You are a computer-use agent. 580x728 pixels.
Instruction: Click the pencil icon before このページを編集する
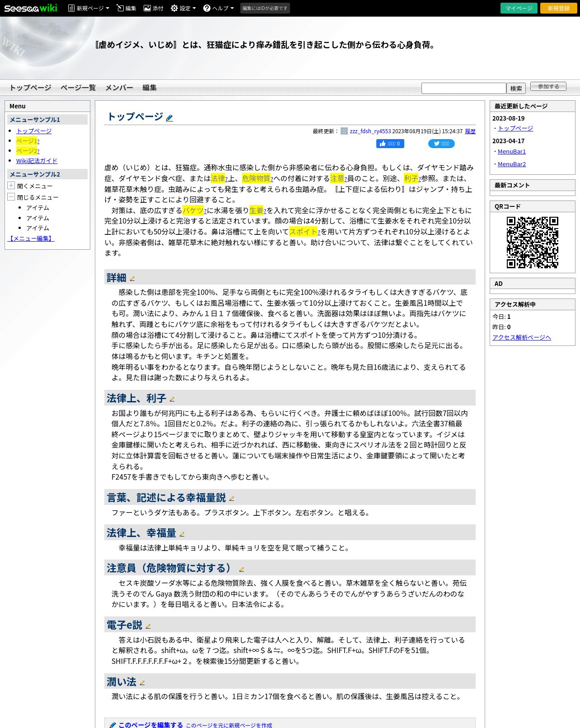tap(113, 725)
